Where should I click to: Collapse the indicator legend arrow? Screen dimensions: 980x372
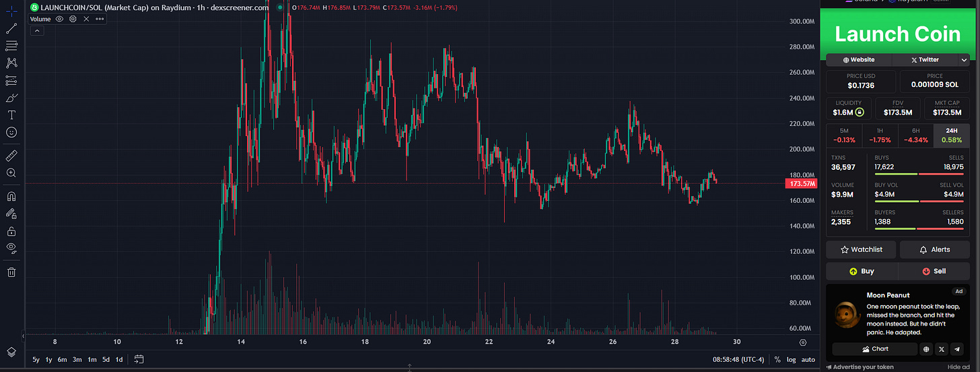coord(36,30)
